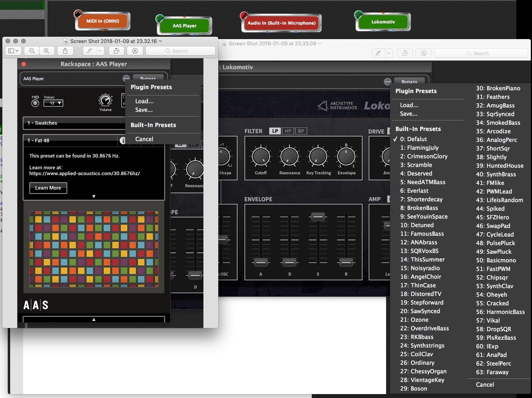Click Cancel below 63: Faraway preset

(x=485, y=385)
